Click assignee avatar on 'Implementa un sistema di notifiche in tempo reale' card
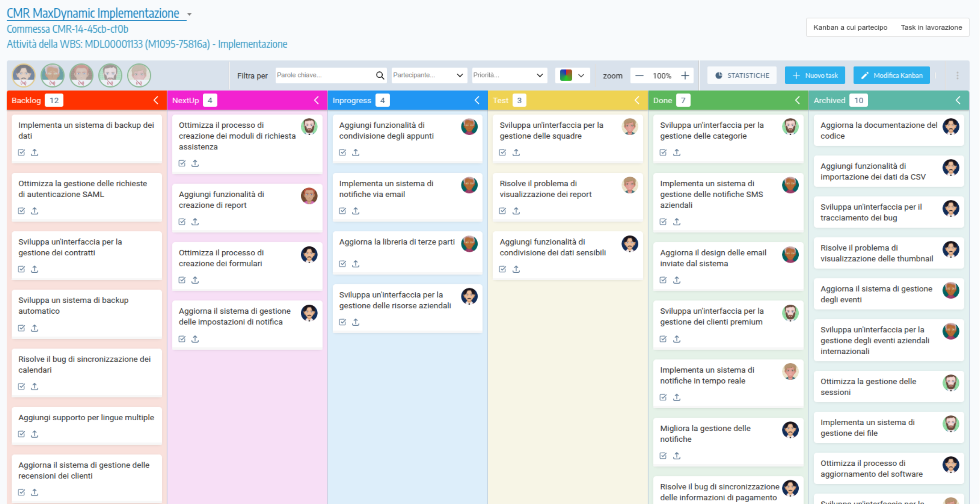 790,371
